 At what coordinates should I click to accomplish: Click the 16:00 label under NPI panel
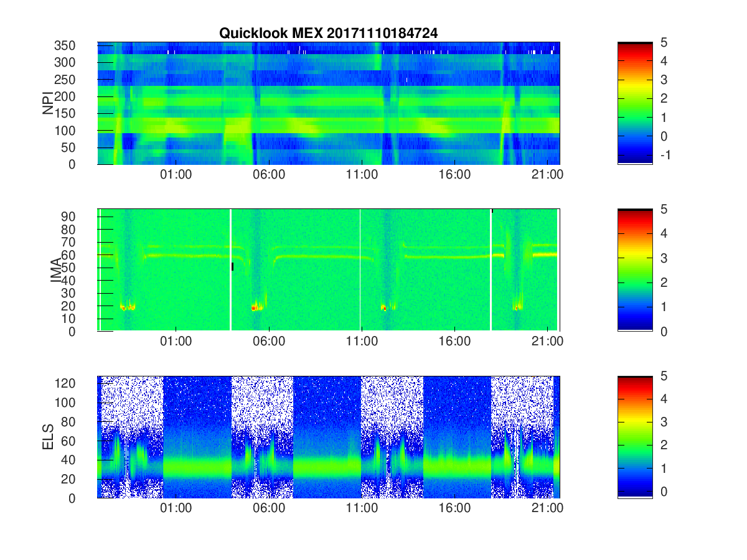[454, 175]
